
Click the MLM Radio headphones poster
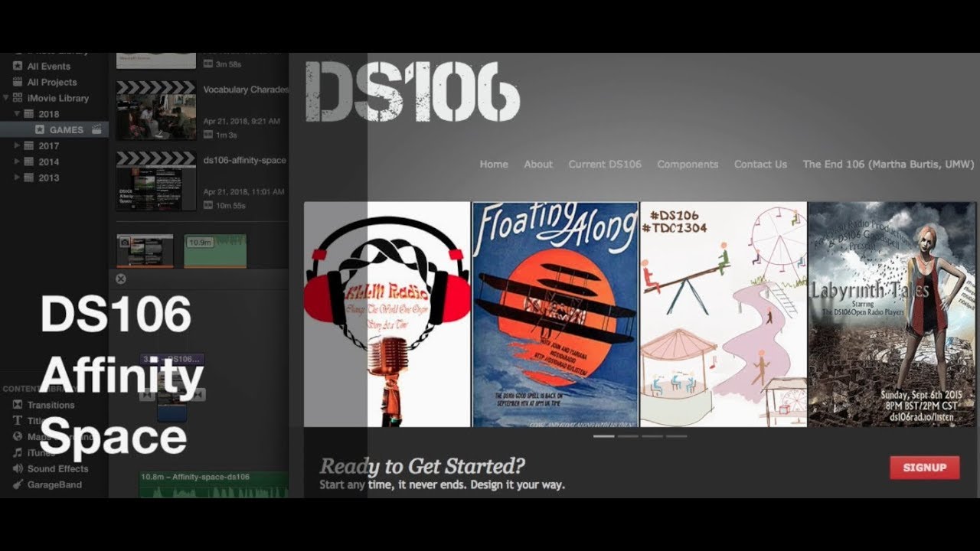387,315
